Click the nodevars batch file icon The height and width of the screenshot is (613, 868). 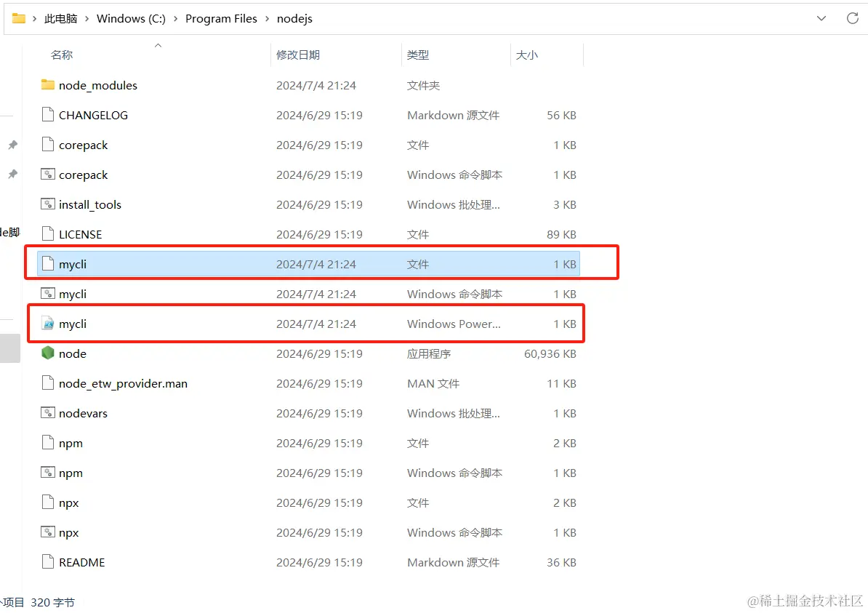pos(48,412)
